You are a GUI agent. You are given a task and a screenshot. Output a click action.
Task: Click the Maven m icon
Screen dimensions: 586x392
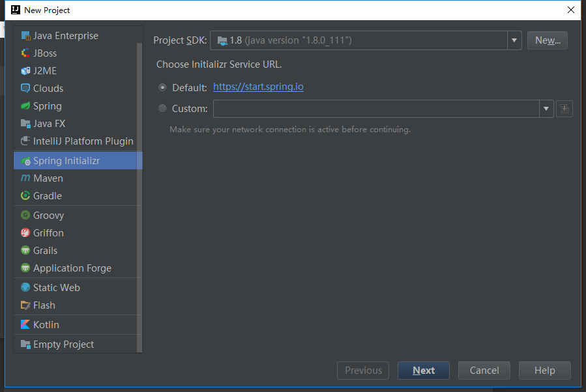(x=25, y=178)
